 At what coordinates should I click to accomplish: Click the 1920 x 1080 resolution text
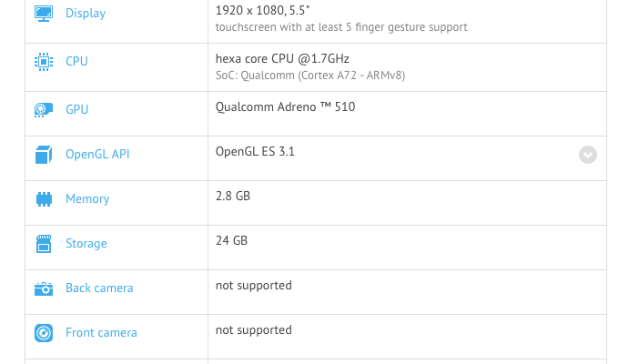pos(262,10)
